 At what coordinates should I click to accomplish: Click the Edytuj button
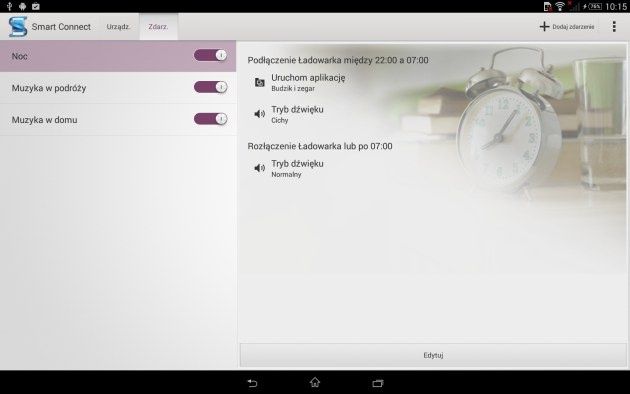(433, 355)
